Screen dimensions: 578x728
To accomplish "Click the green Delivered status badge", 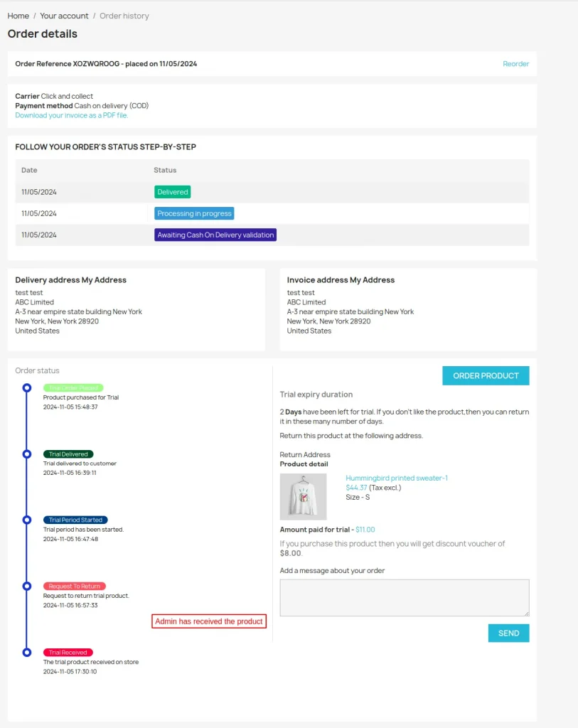I will 173,192.
